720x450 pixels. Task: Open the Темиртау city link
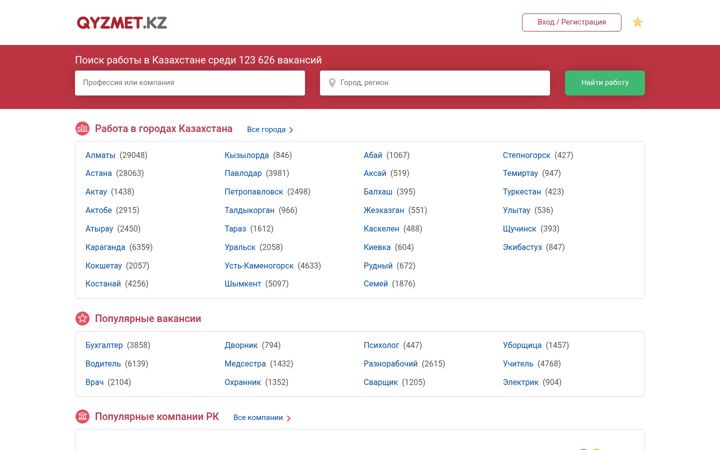[520, 173]
